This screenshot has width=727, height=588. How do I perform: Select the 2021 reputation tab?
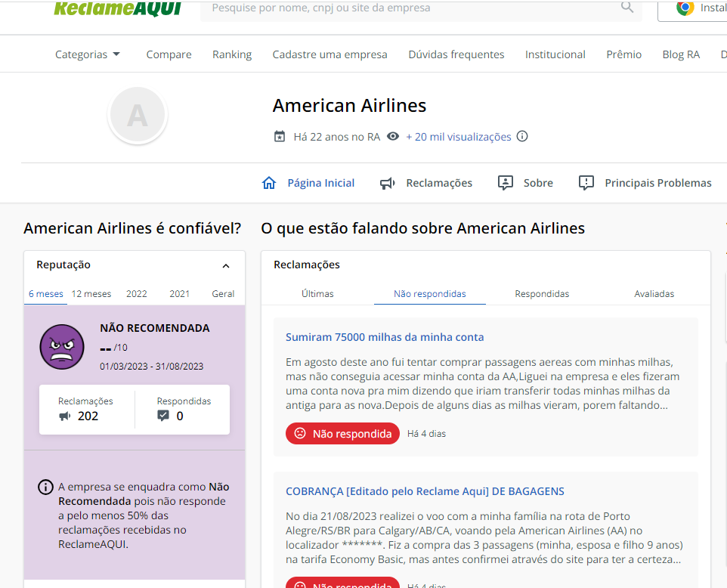[179, 293]
